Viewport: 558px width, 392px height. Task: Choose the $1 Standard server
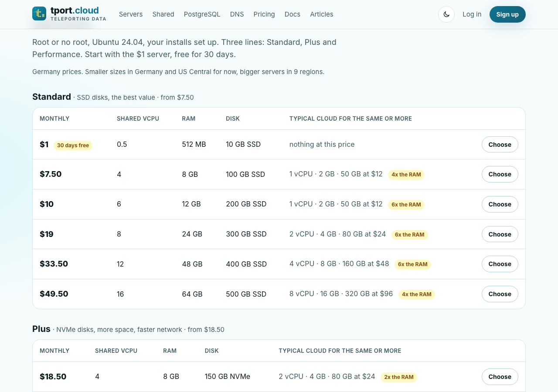point(500,145)
